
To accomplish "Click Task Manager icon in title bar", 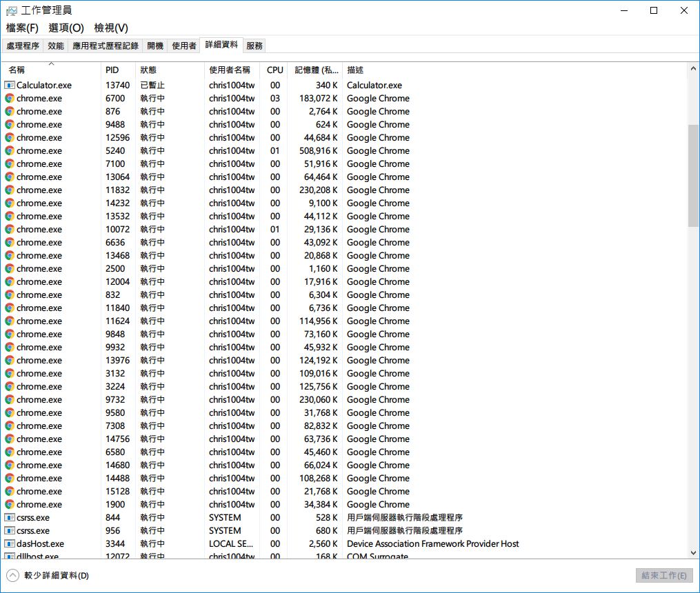I will point(11,10).
